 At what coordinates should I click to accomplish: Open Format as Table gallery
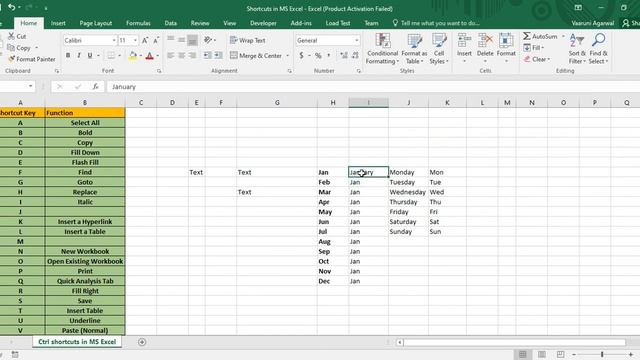414,49
